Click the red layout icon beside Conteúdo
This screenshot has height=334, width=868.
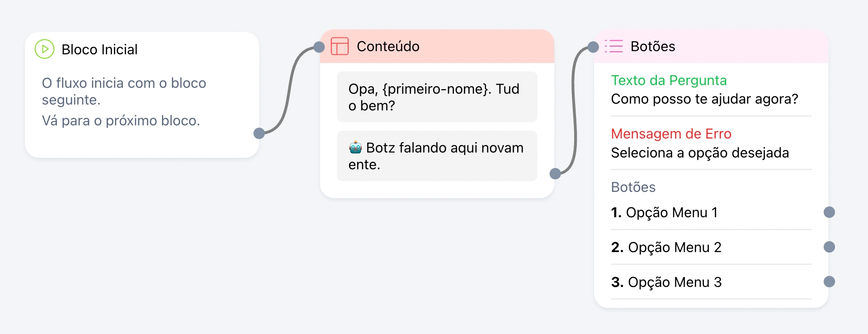[x=340, y=46]
